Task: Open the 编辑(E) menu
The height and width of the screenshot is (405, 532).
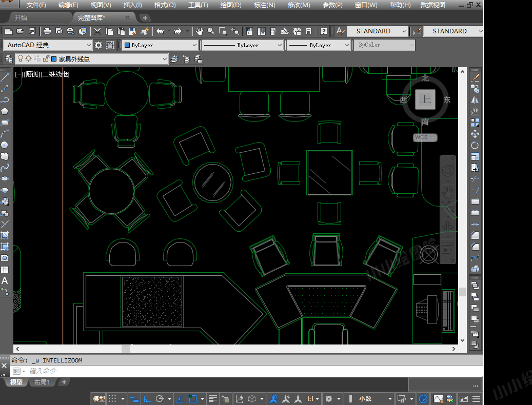Action: (68, 5)
